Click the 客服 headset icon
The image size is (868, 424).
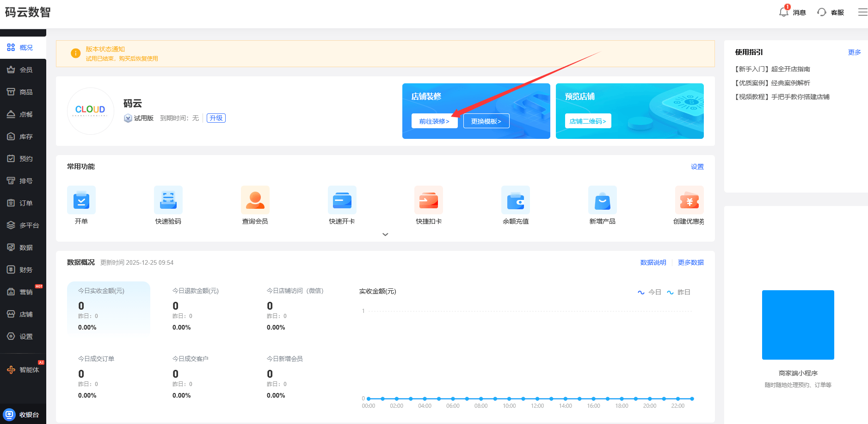click(x=822, y=12)
